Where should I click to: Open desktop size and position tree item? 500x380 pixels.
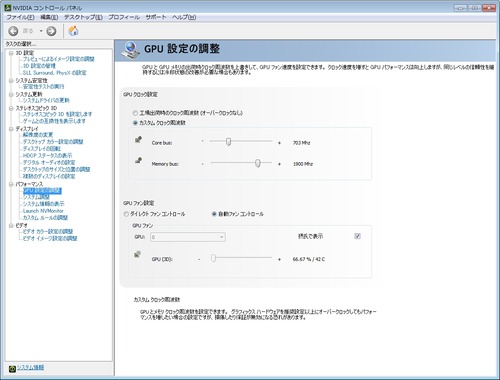click(56, 169)
